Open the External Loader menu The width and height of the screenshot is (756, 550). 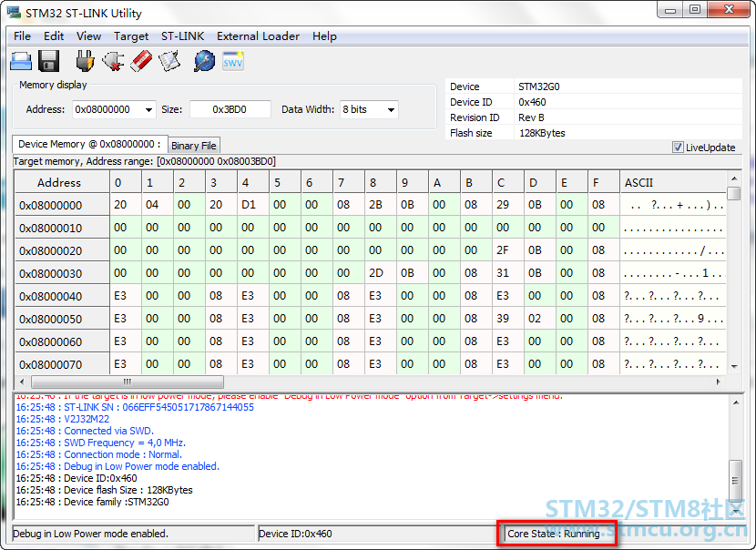(258, 36)
